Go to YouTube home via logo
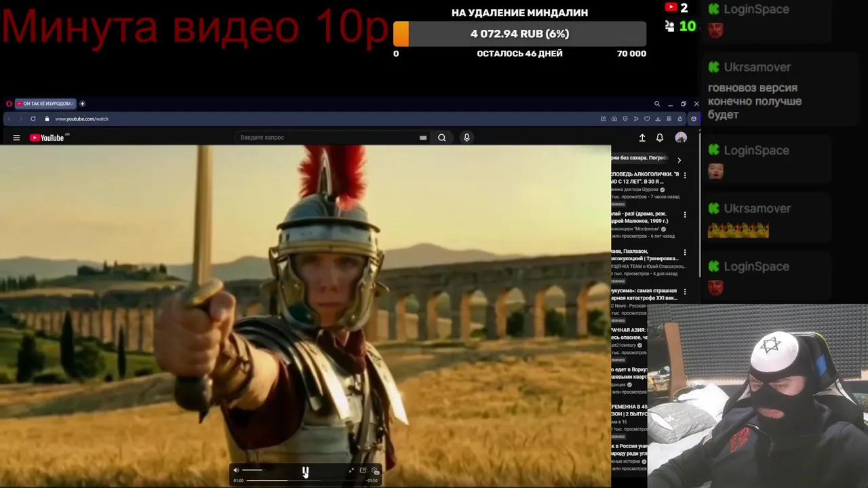 coord(47,138)
